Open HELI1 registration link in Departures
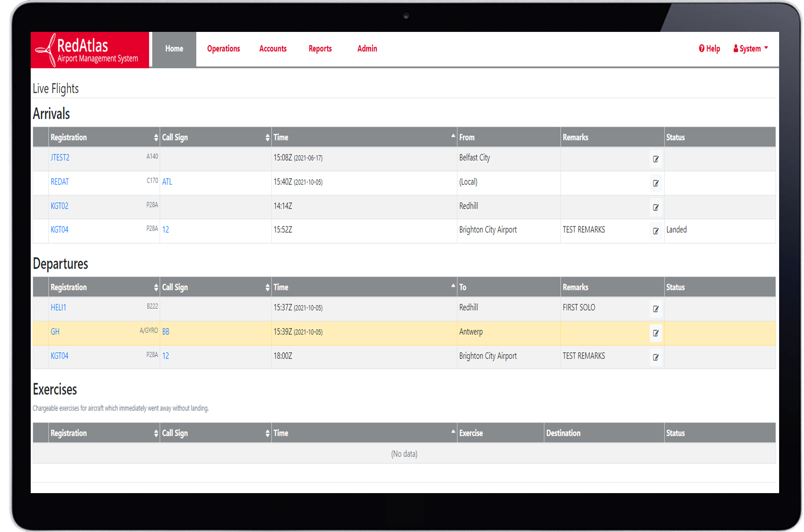This screenshot has width=804, height=532. coord(58,308)
